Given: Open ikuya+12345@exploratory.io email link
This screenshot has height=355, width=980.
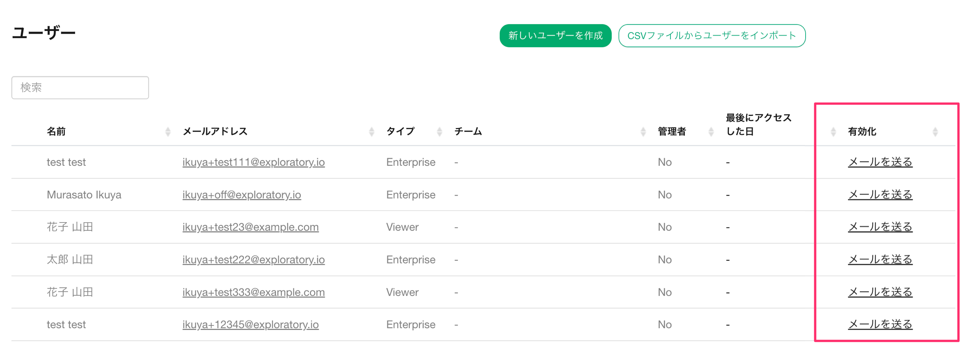Looking at the screenshot, I should pos(250,325).
